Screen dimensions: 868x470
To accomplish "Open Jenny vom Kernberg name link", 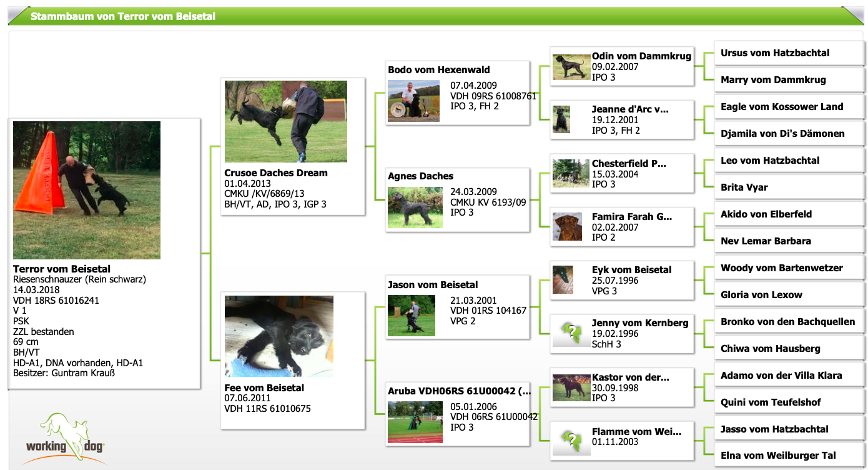I will 640,323.
